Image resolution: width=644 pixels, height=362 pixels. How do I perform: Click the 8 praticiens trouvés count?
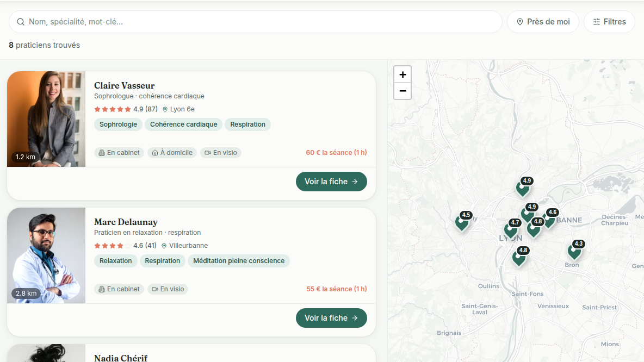pyautogui.click(x=45, y=45)
